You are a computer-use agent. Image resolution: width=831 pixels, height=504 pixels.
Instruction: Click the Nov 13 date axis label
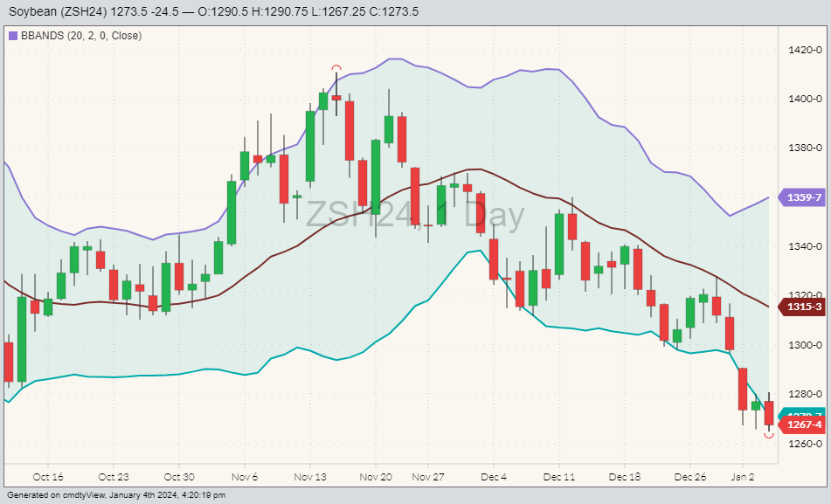(x=310, y=477)
